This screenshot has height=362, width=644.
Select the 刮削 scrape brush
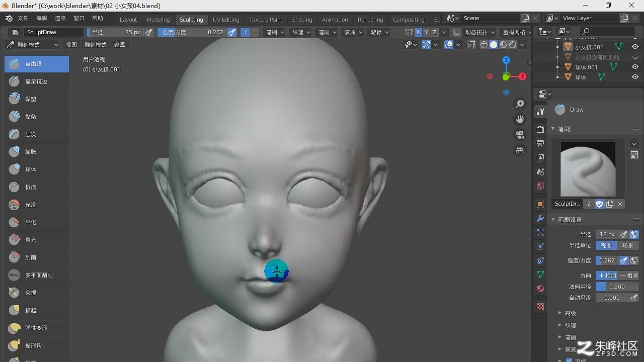click(x=37, y=257)
